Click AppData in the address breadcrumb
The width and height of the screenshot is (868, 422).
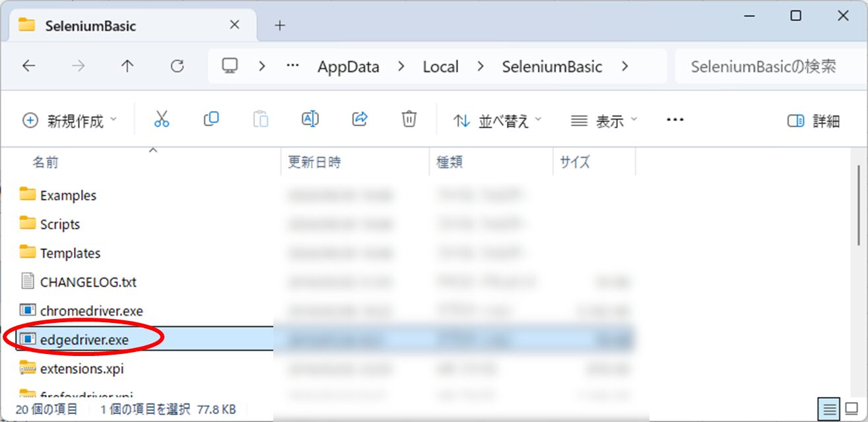[x=349, y=67]
